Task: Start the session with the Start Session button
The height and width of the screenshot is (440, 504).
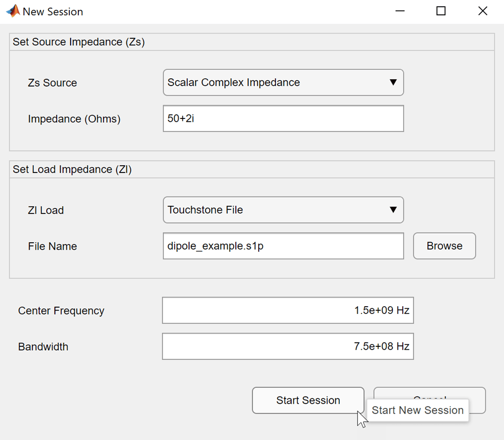Action: [x=308, y=400]
